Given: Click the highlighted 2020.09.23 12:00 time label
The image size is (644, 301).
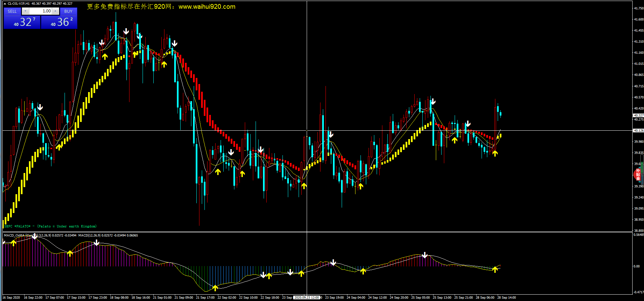Looking at the screenshot, I should pyautogui.click(x=306, y=298).
